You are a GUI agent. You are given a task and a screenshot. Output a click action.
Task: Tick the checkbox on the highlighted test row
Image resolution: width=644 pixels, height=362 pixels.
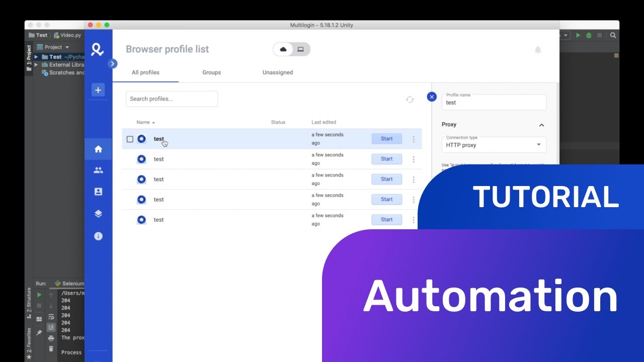(130, 139)
